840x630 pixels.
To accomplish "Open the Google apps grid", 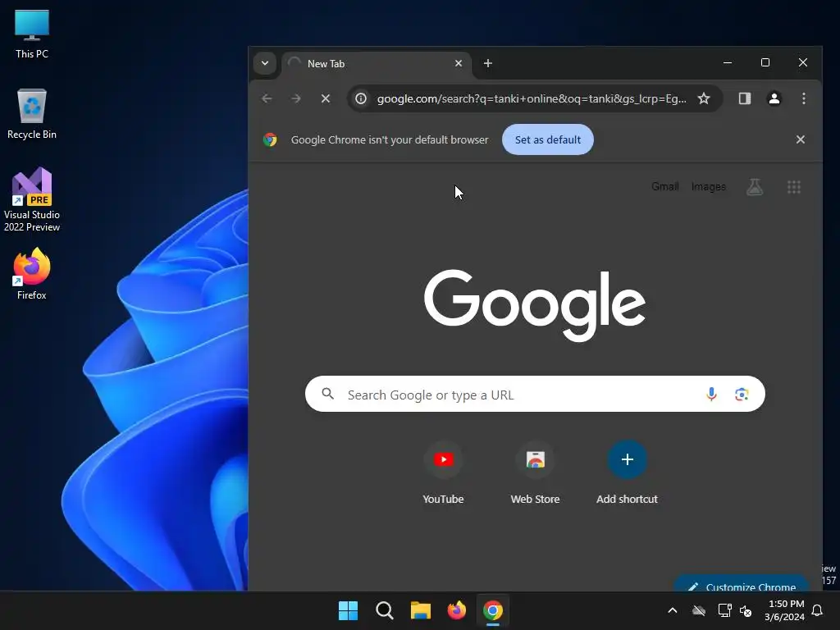I will pos(794,187).
